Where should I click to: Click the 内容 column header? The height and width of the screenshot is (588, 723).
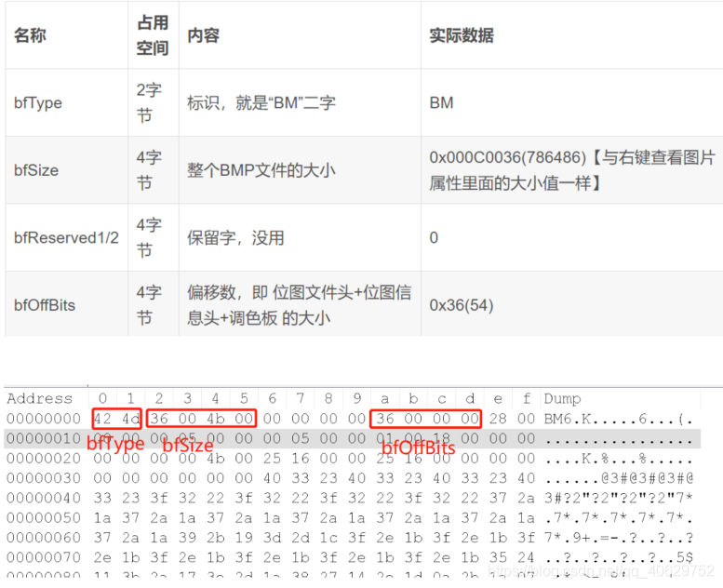click(300, 35)
